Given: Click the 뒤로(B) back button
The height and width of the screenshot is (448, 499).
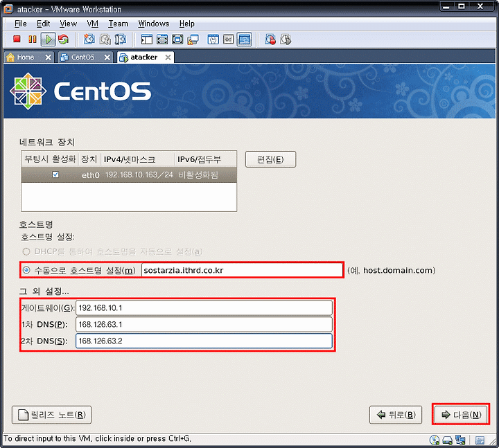Looking at the screenshot, I should [396, 415].
